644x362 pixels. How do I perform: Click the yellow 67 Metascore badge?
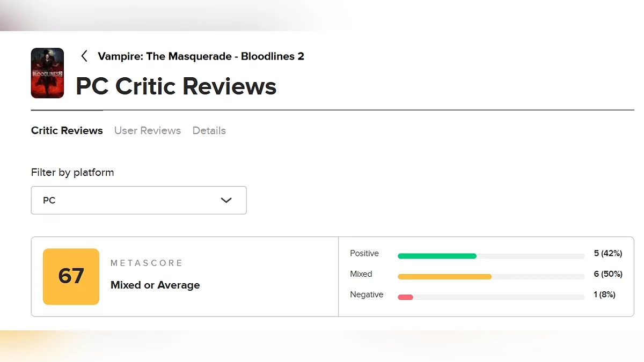71,276
